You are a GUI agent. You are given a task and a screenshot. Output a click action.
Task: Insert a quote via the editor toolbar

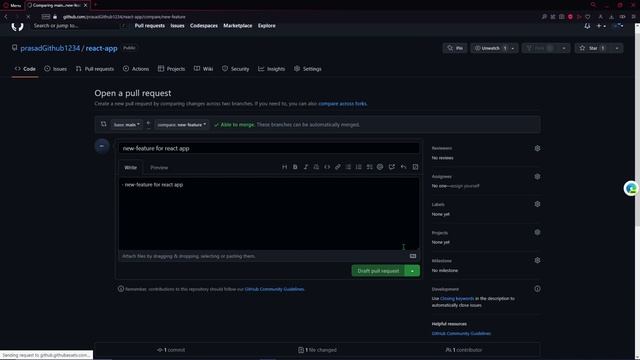pyautogui.click(x=316, y=167)
